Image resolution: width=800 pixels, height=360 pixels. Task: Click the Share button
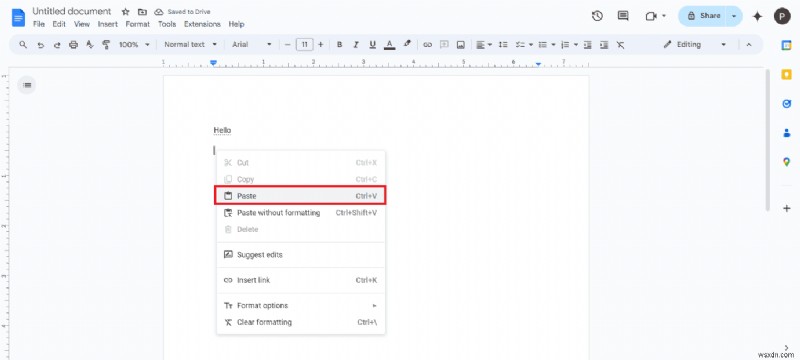pyautogui.click(x=703, y=16)
